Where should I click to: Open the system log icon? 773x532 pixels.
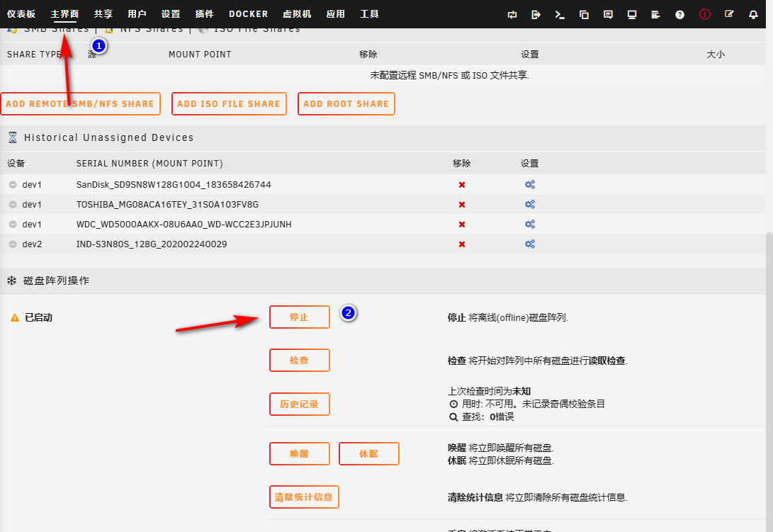(655, 14)
